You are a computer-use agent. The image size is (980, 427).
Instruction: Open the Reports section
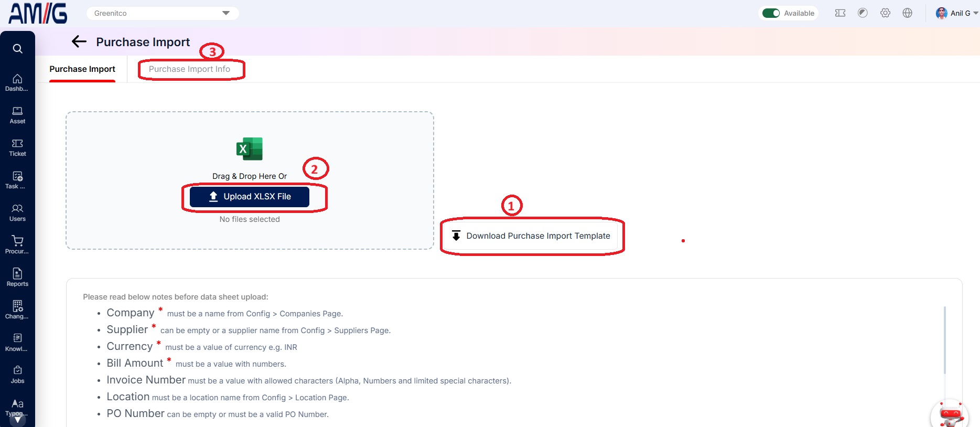(17, 277)
